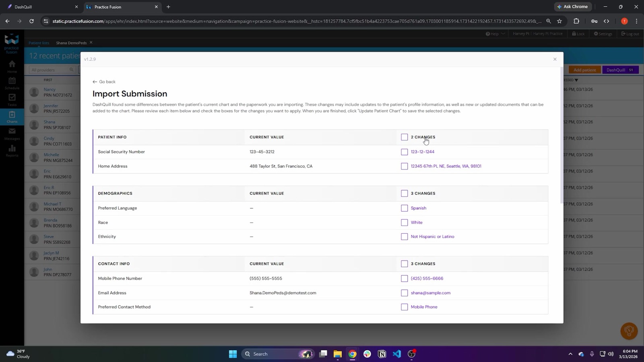
Task: Open the Home icon in Practice Fusion sidebar
Action: tap(12, 66)
